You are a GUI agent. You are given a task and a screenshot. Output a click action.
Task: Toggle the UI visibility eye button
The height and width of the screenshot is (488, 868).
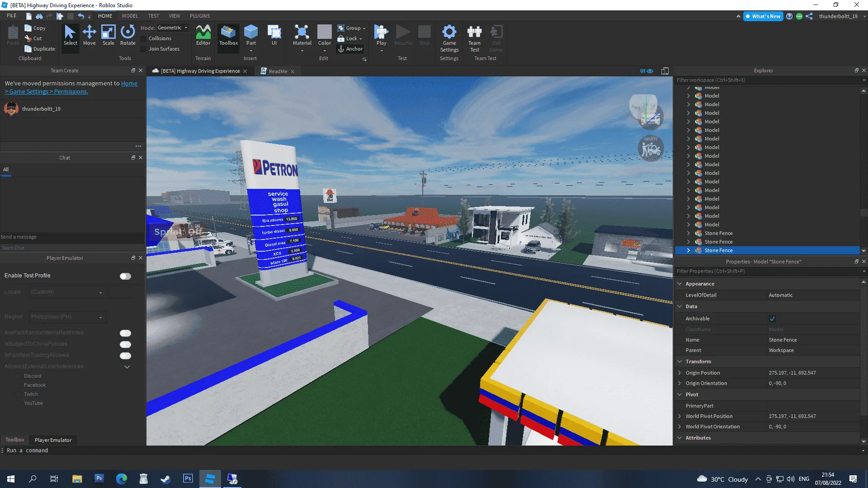pos(646,71)
